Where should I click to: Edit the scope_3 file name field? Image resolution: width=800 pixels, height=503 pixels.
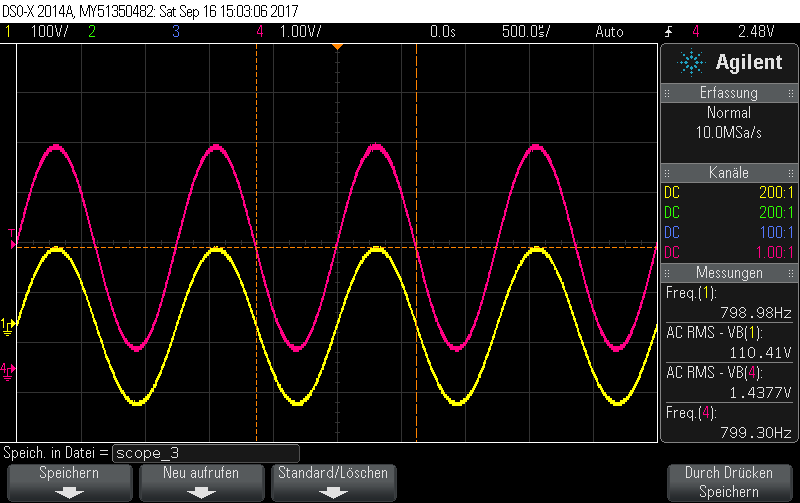coord(206,453)
